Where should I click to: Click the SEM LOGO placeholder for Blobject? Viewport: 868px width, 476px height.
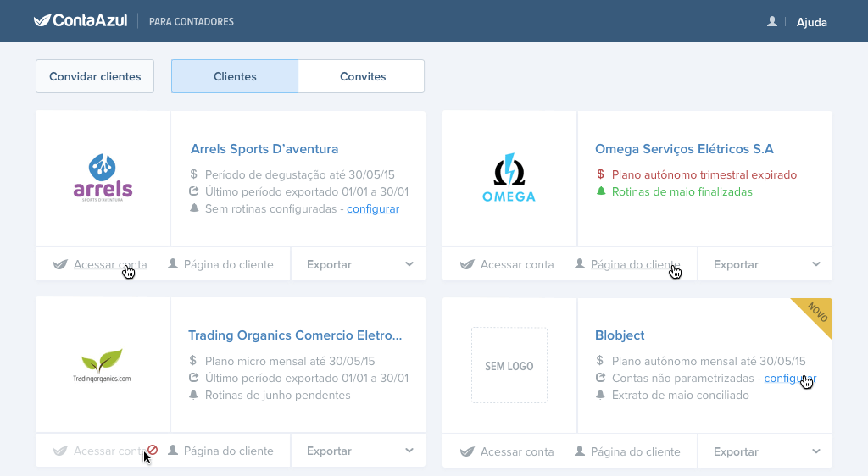click(x=509, y=366)
